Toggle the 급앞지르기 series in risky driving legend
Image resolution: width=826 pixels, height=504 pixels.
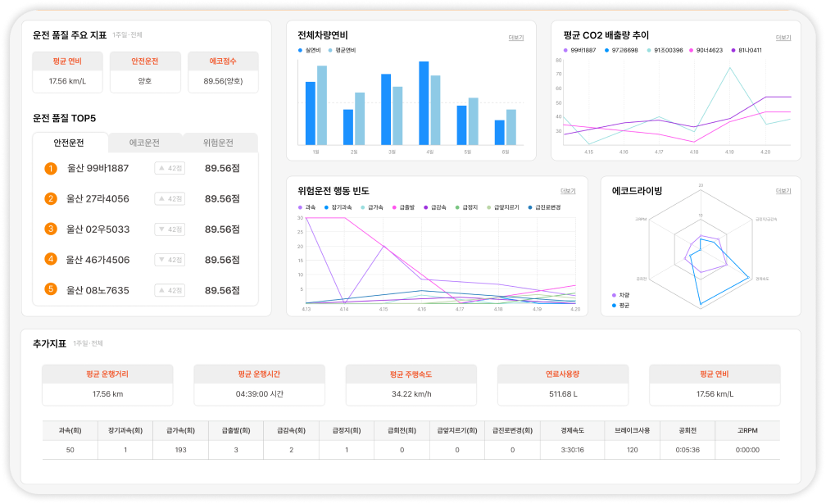click(x=503, y=207)
